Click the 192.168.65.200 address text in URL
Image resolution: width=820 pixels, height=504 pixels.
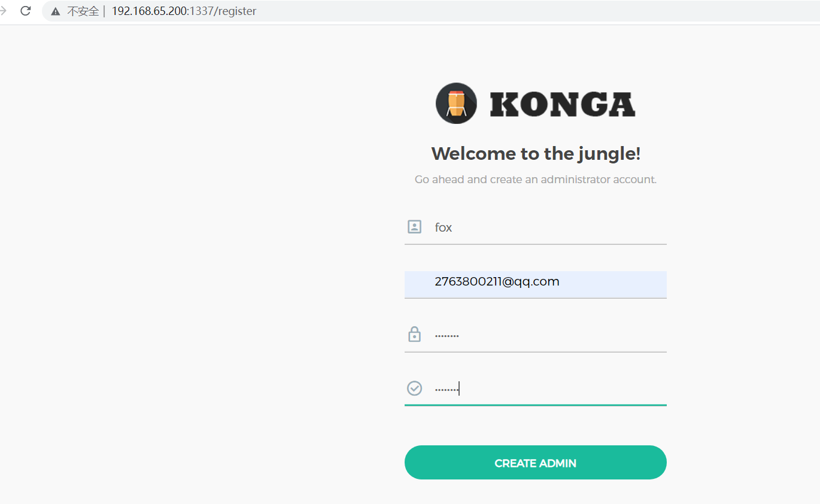(x=150, y=11)
